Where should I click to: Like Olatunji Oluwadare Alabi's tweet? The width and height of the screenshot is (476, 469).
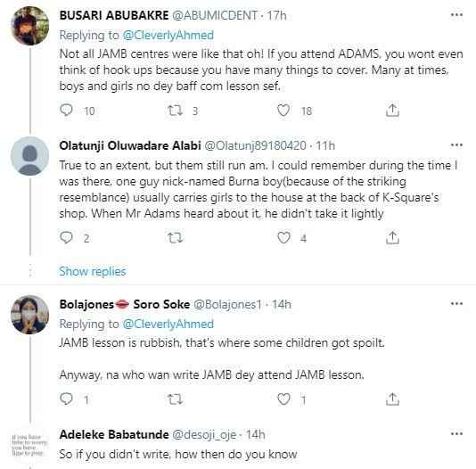point(283,238)
